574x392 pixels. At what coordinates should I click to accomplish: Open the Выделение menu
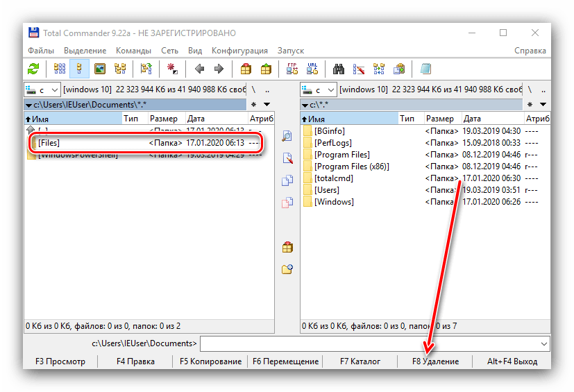tap(85, 51)
